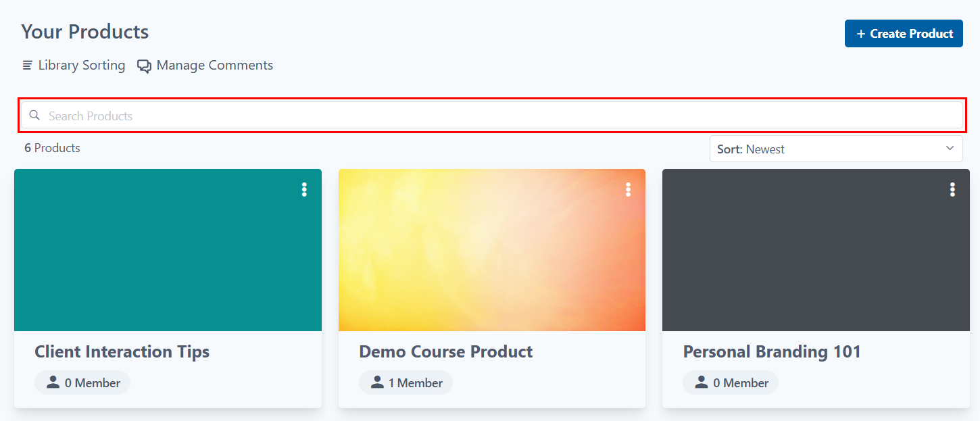Open the Sort: Newest dropdown
Image resolution: width=980 pixels, height=421 pixels.
[x=836, y=149]
